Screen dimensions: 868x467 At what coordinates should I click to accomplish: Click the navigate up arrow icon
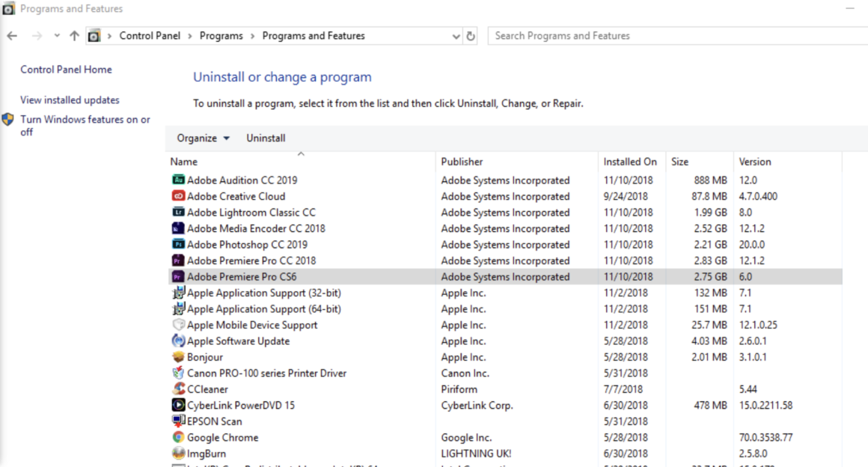75,35
